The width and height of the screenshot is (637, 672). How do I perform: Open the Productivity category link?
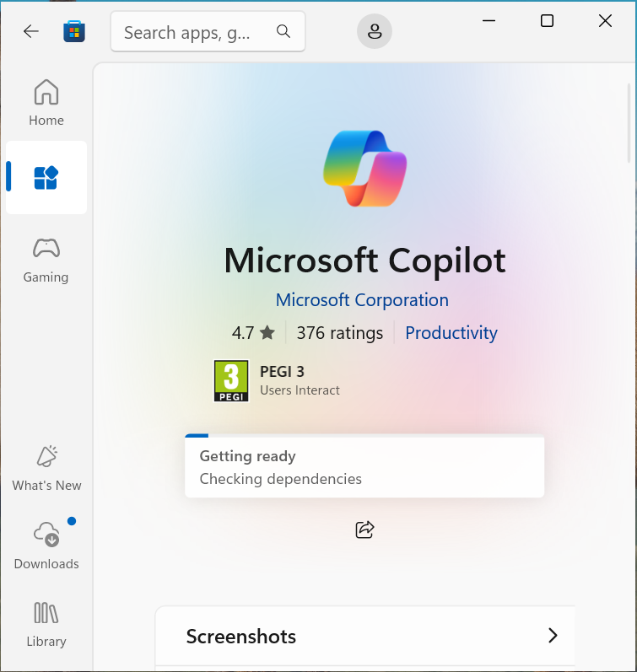pos(451,333)
